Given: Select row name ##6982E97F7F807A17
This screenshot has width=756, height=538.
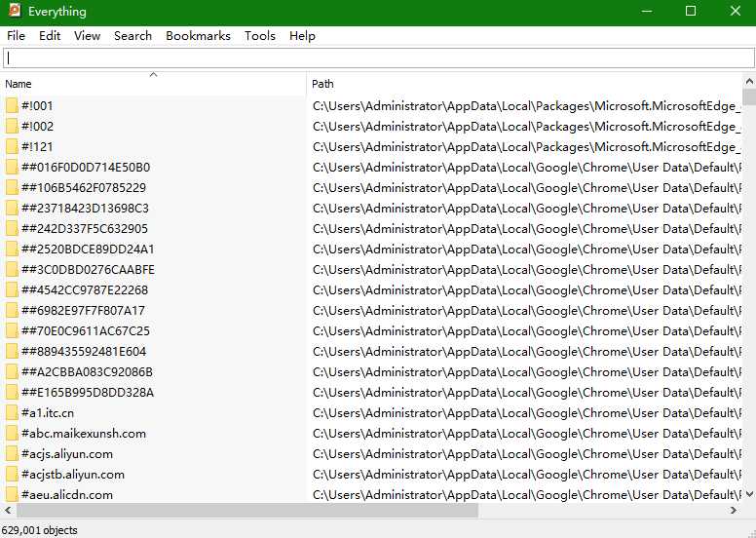Looking at the screenshot, I should (x=83, y=311).
